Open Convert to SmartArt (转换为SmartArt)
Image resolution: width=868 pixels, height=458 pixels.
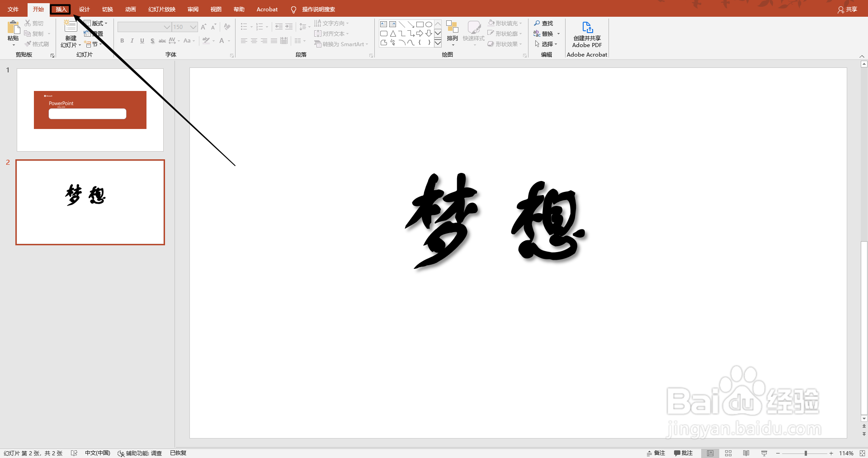pos(341,43)
